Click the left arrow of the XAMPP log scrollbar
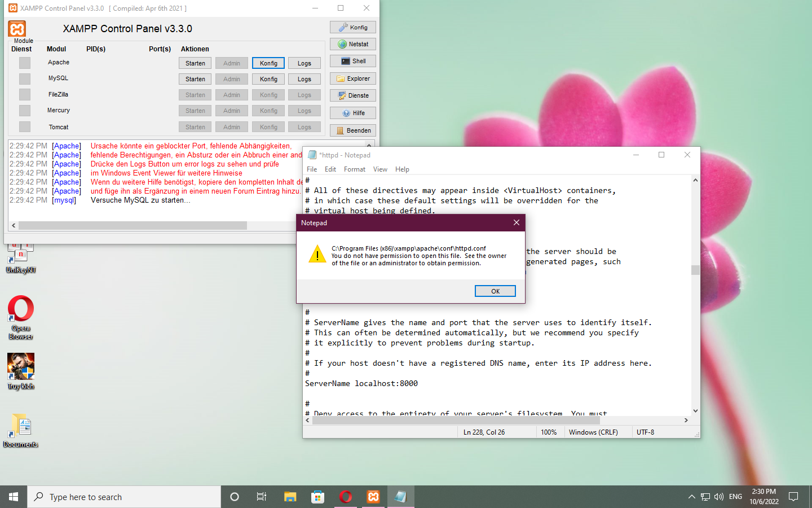812x508 pixels. 14,225
